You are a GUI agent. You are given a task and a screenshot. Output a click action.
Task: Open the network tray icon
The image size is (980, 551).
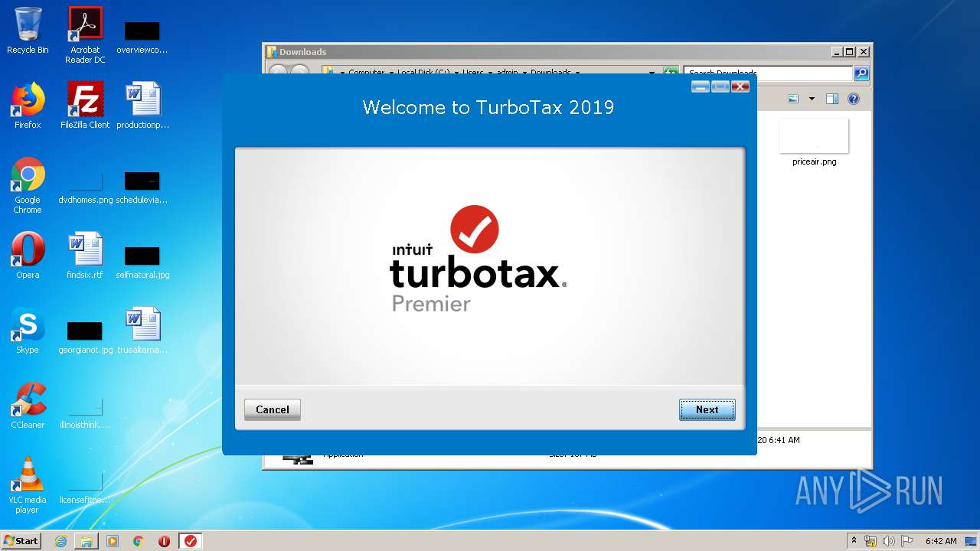tap(871, 541)
